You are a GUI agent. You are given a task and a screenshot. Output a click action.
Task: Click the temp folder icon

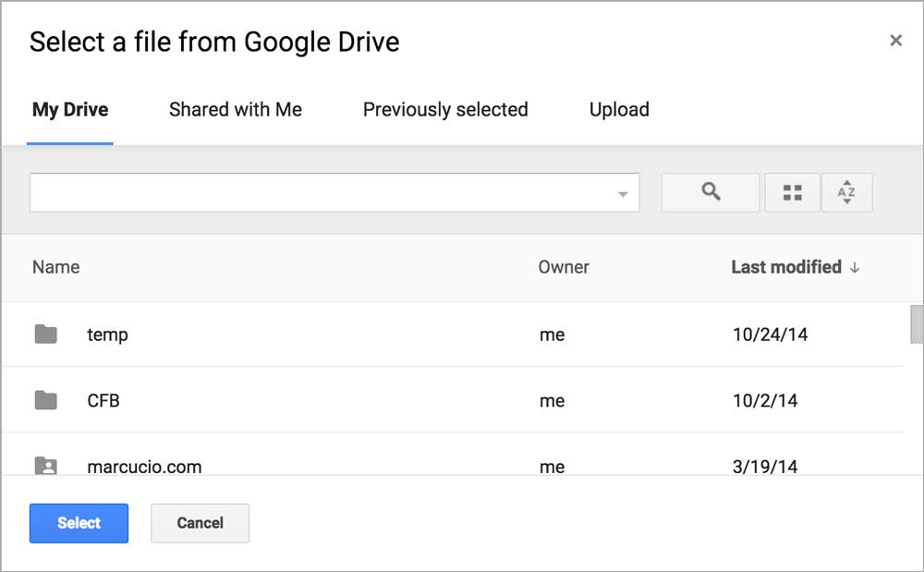[45, 334]
